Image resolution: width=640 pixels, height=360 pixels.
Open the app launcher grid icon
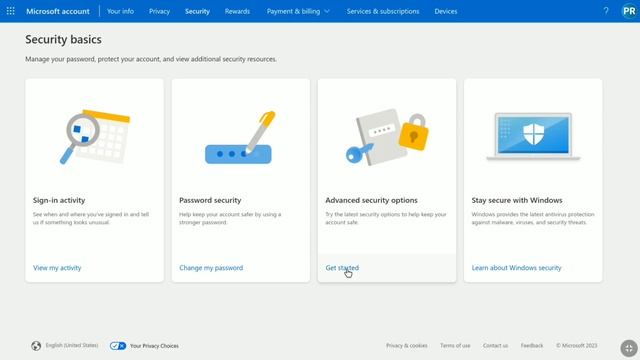pyautogui.click(x=11, y=11)
